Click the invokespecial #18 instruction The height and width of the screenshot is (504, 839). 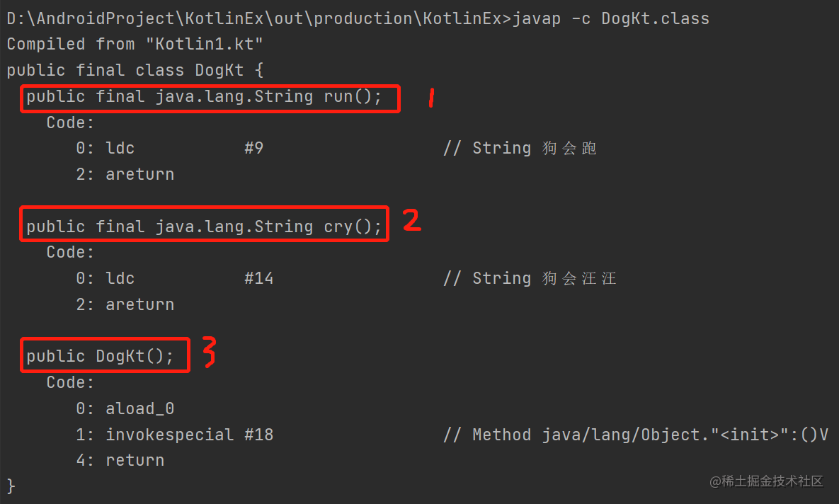pyautogui.click(x=174, y=435)
